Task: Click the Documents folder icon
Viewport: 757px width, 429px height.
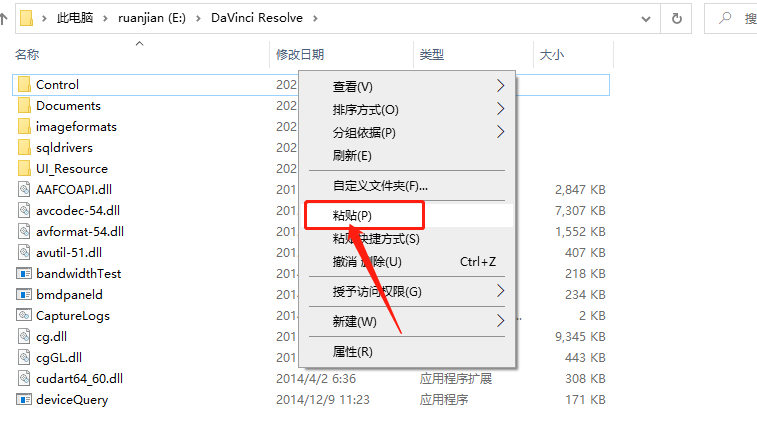Action: 24,106
